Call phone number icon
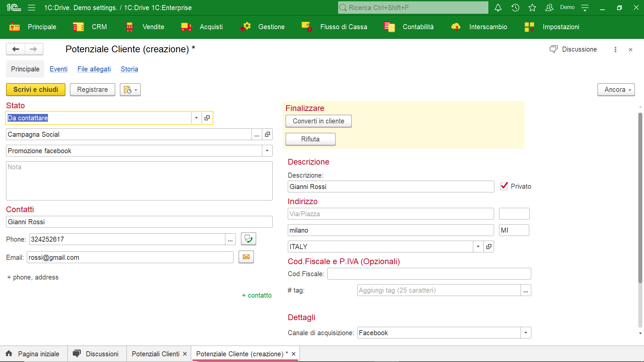The height and width of the screenshot is (362, 644). coord(249,239)
